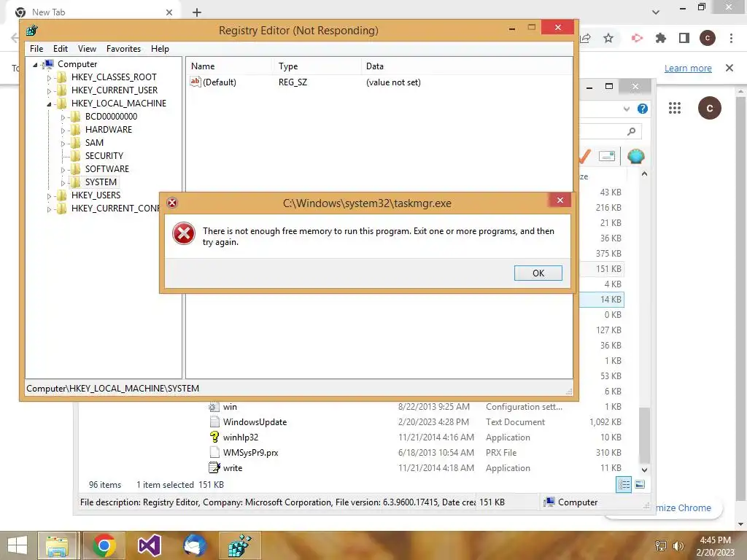Click the Explorer scrollbar up arrow
The image size is (747, 560).
644,174
